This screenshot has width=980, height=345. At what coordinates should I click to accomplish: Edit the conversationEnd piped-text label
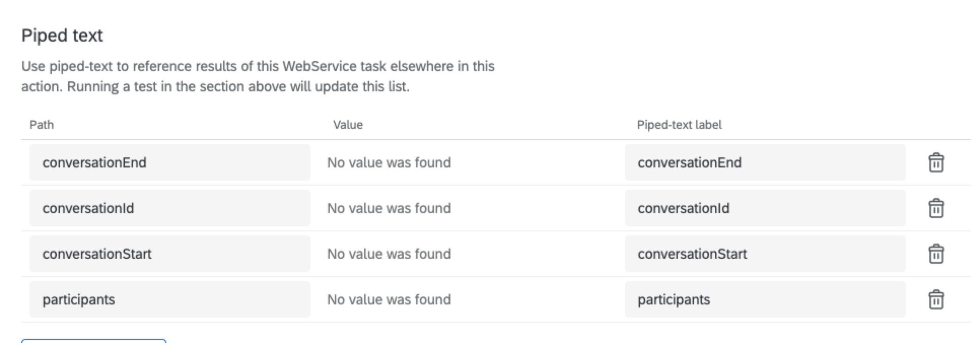point(766,162)
